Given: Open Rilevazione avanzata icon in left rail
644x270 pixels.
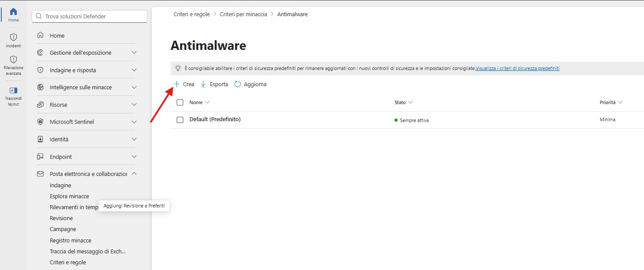Looking at the screenshot, I should tap(13, 59).
